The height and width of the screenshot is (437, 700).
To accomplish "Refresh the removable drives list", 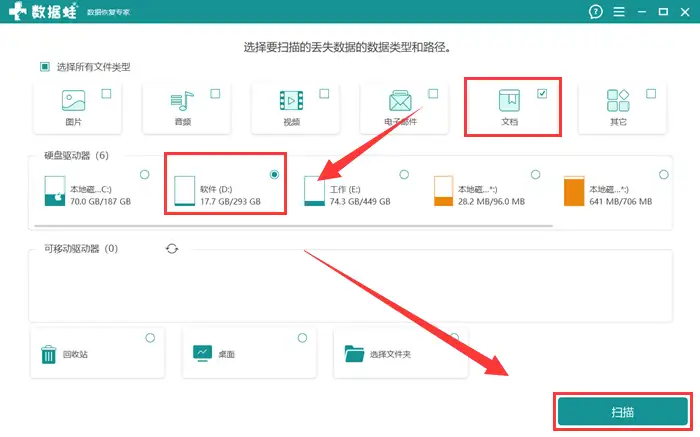I will (x=172, y=249).
